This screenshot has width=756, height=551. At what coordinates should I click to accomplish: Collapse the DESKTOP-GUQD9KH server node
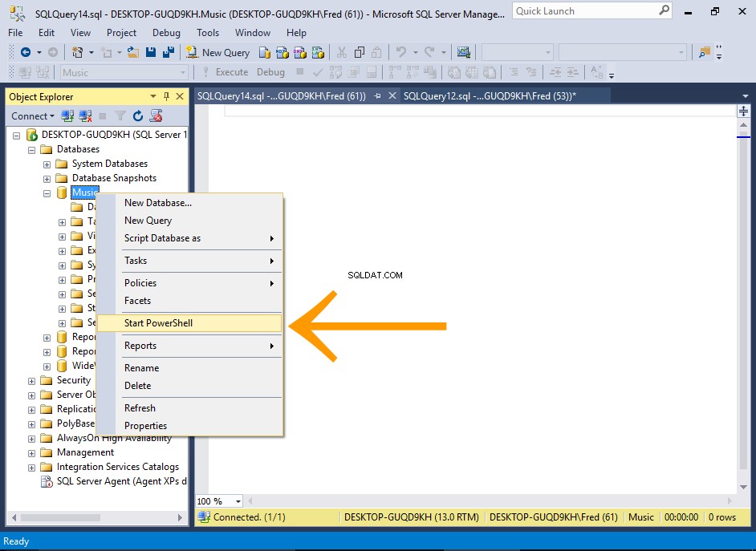click(x=16, y=136)
